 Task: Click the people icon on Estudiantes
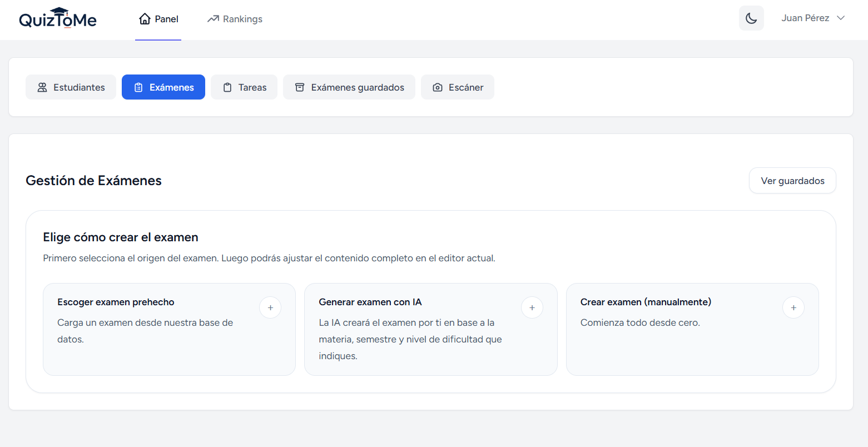pyautogui.click(x=42, y=87)
